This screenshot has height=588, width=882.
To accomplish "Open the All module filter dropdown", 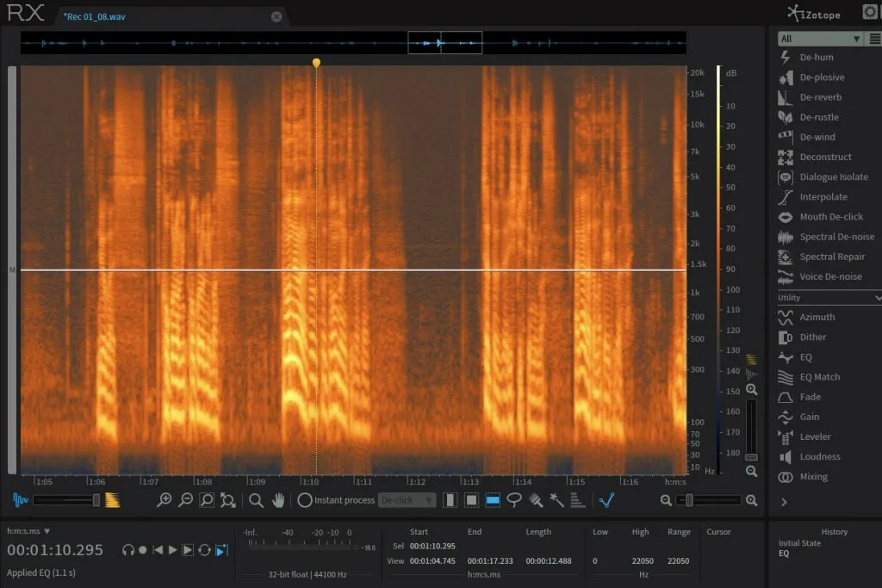I will (x=820, y=39).
